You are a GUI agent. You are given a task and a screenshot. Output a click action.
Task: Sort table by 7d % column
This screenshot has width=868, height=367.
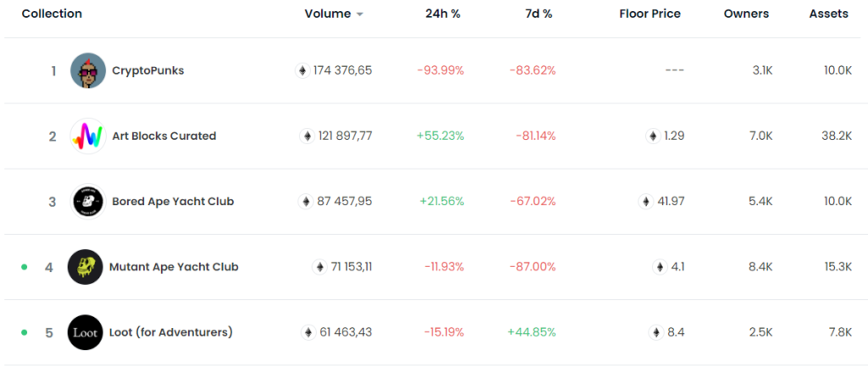click(536, 14)
